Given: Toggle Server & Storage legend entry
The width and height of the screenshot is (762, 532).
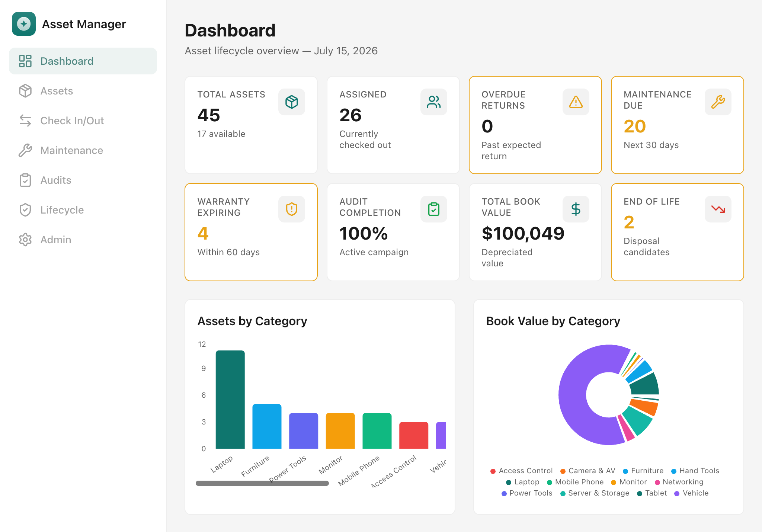Looking at the screenshot, I should [595, 493].
